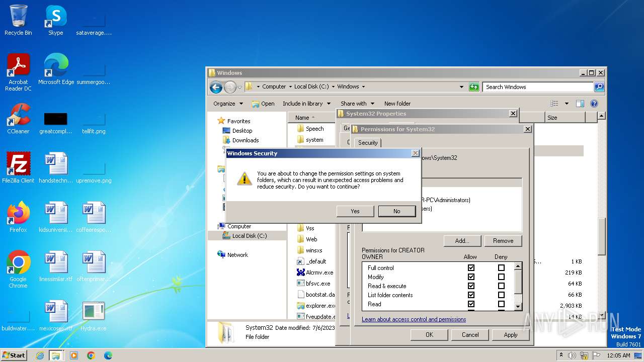Click the Explorer help question-mark icon
Viewport: 644px width, 362px height.
[x=594, y=104]
